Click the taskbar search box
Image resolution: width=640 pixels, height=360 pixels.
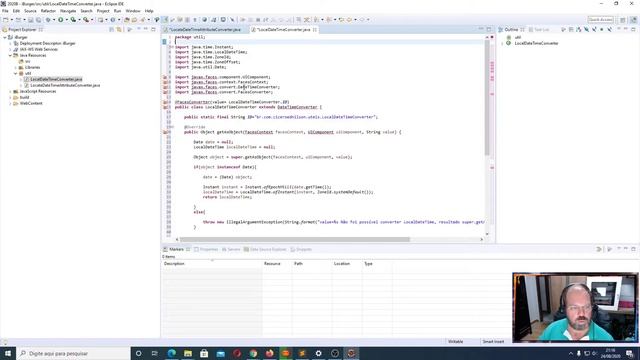[73, 353]
